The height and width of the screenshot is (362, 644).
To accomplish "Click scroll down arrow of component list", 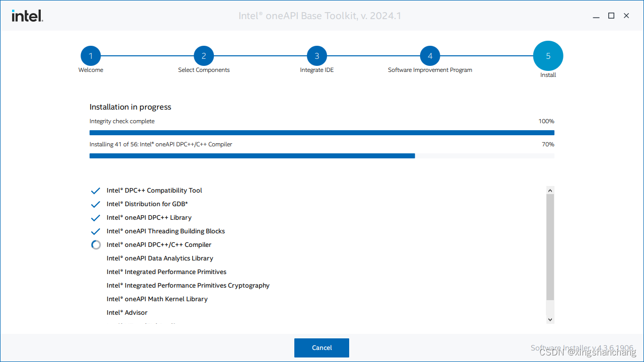I will 550,319.
